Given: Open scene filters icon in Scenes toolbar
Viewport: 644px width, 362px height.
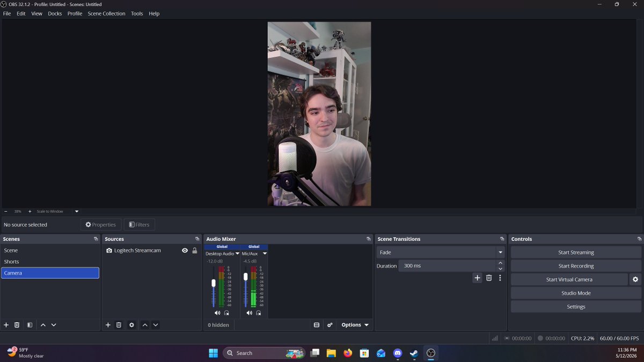Looking at the screenshot, I should [x=30, y=325].
